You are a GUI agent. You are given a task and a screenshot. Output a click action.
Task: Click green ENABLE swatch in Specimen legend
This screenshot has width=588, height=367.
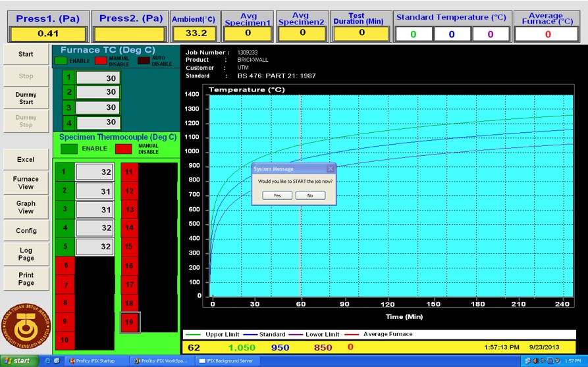69,149
